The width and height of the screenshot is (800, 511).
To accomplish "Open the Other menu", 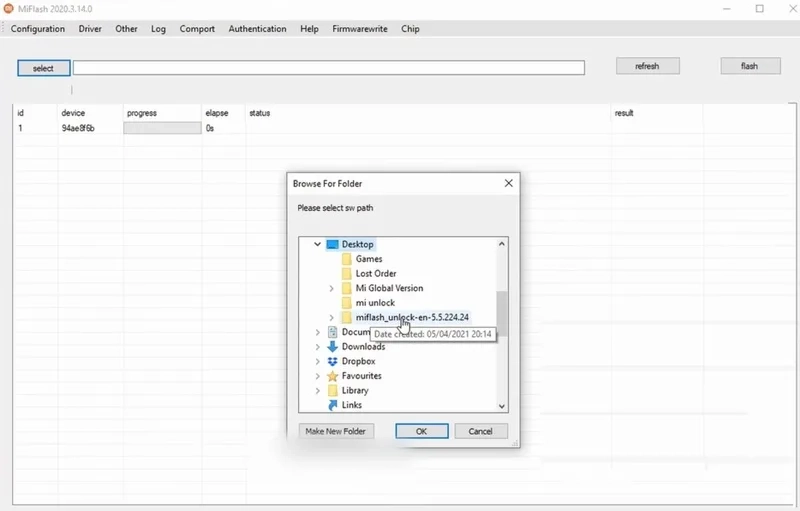I will click(126, 29).
